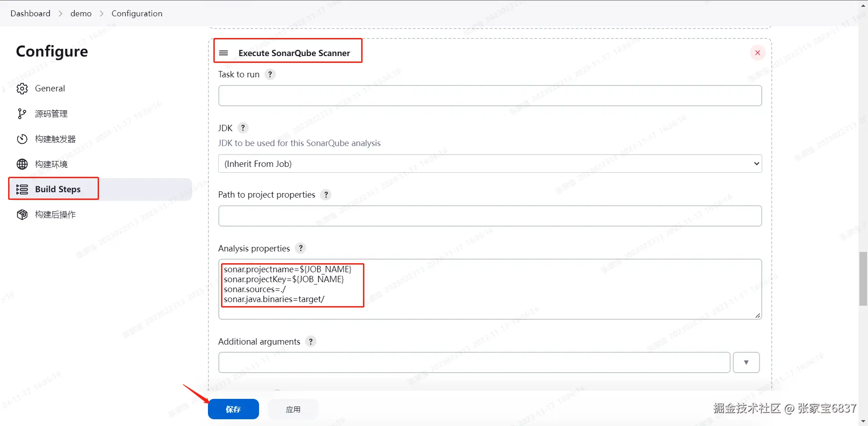This screenshot has width=868, height=426.
Task: Click the 应用 apply button
Action: (x=293, y=409)
